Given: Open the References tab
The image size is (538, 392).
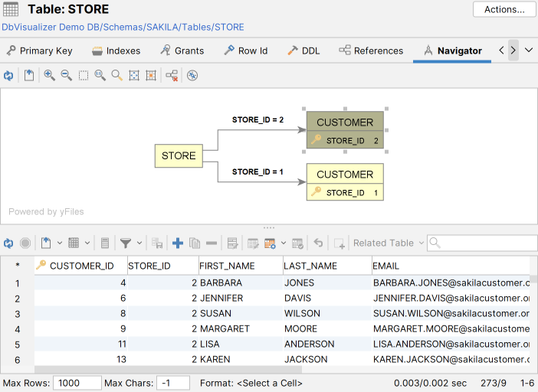Looking at the screenshot, I should pyautogui.click(x=371, y=51).
